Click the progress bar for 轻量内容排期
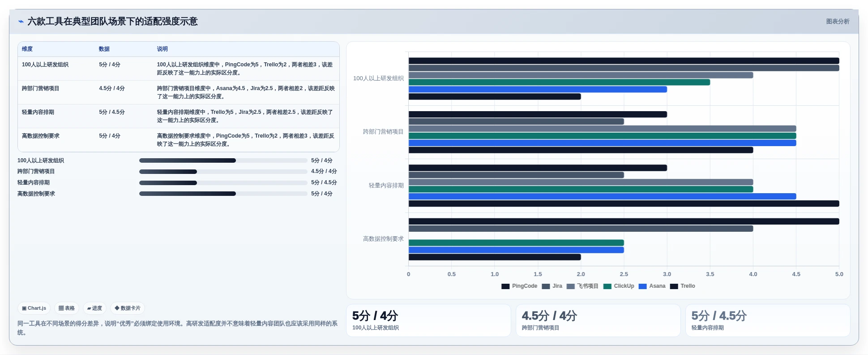This screenshot has height=355, width=868. coord(223,183)
